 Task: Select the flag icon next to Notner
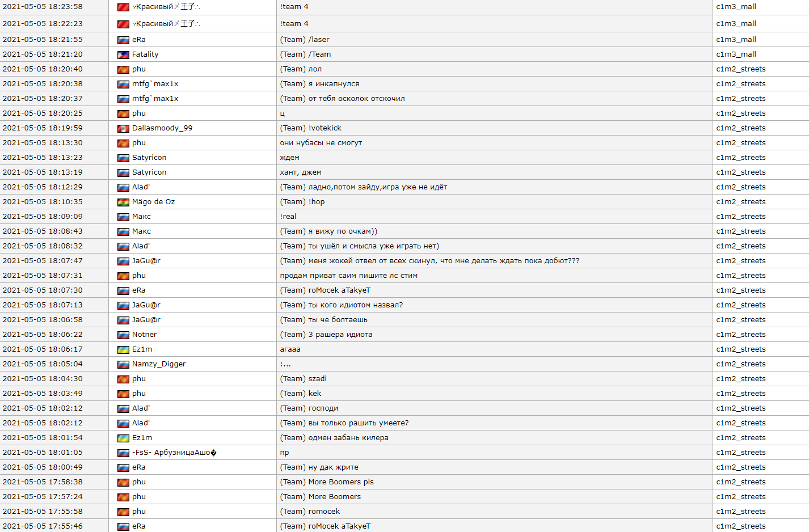[x=123, y=335]
